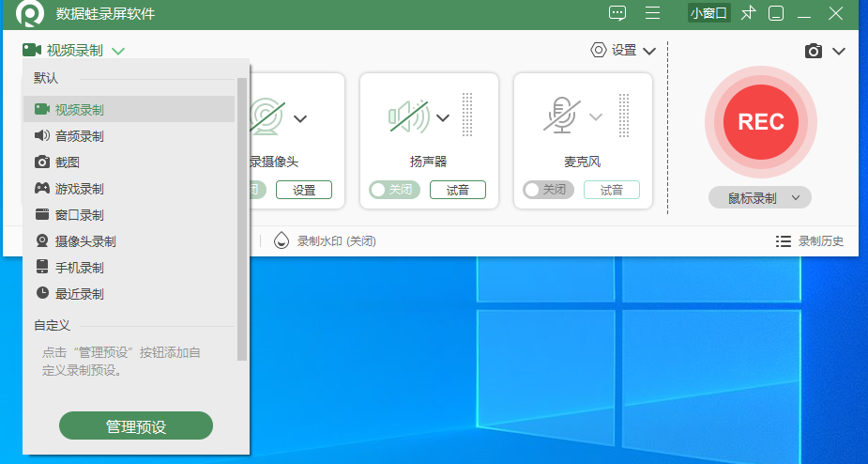Click the gamepad icon beside 游戏录制

[x=42, y=188]
